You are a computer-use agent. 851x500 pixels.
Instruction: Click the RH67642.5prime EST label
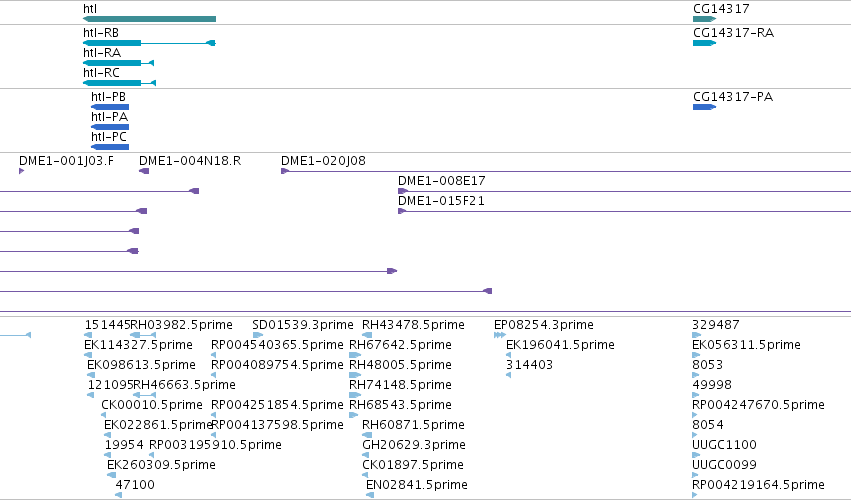pyautogui.click(x=400, y=345)
